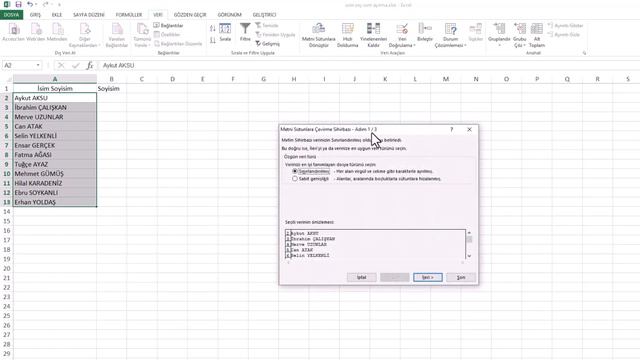Image resolution: width=640 pixels, height=360 pixels.
Task: Click the Bağlantılar ribbon button
Action: tap(169, 25)
